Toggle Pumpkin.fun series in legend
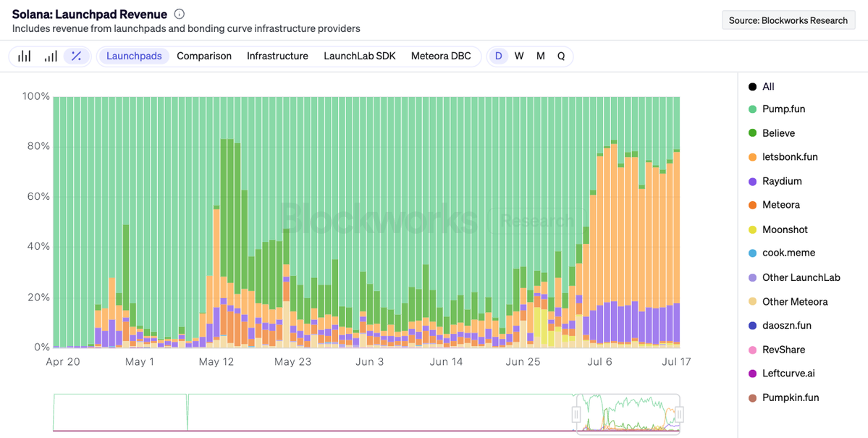Screen dimensions: 868x438 [784, 397]
